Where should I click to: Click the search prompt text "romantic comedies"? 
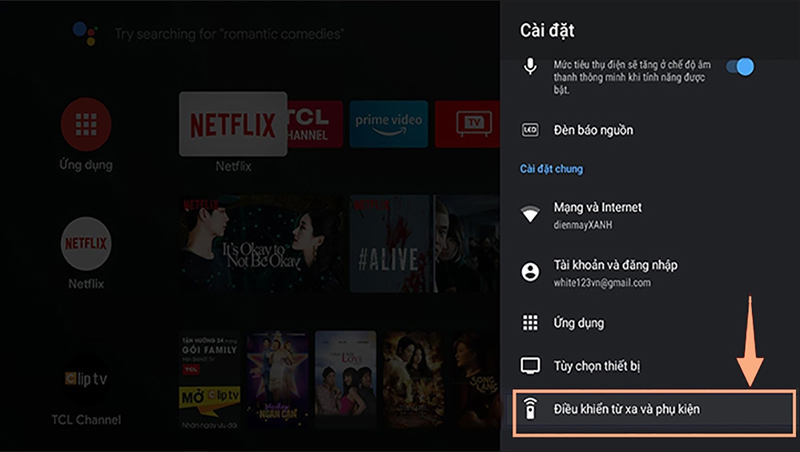pos(229,33)
